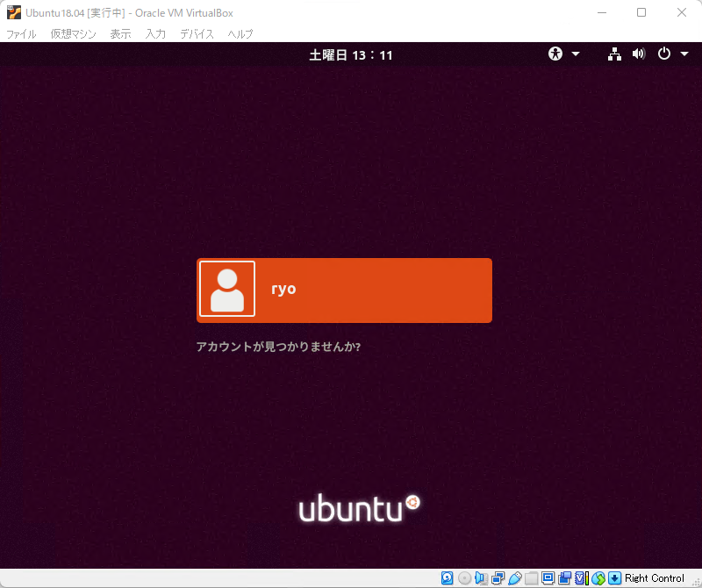The image size is (702, 588).
Task: Click the accessibility icon in top bar
Action: click(x=555, y=54)
